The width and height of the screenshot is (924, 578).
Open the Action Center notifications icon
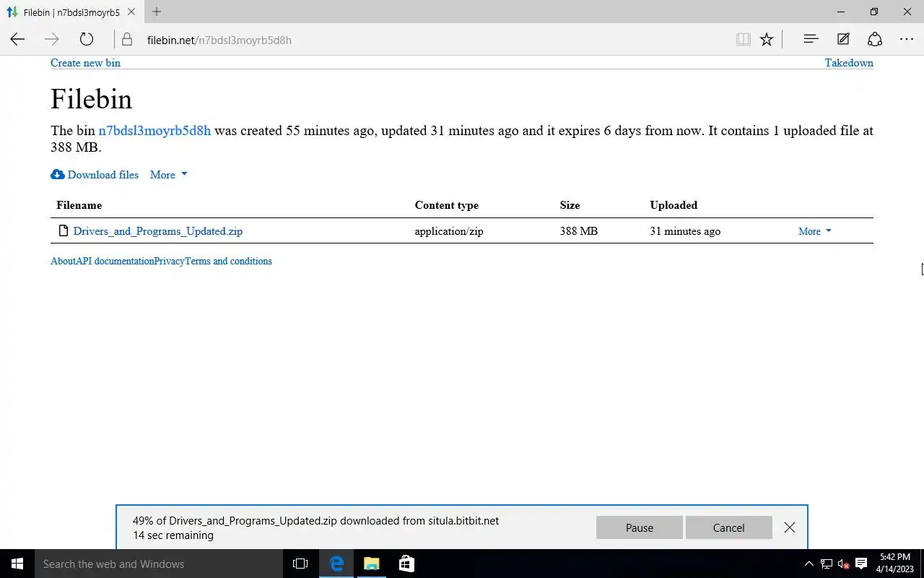(861, 564)
